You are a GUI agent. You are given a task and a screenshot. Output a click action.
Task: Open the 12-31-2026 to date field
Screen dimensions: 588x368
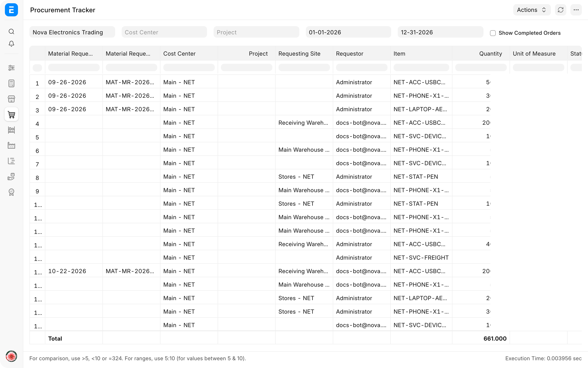click(x=441, y=32)
